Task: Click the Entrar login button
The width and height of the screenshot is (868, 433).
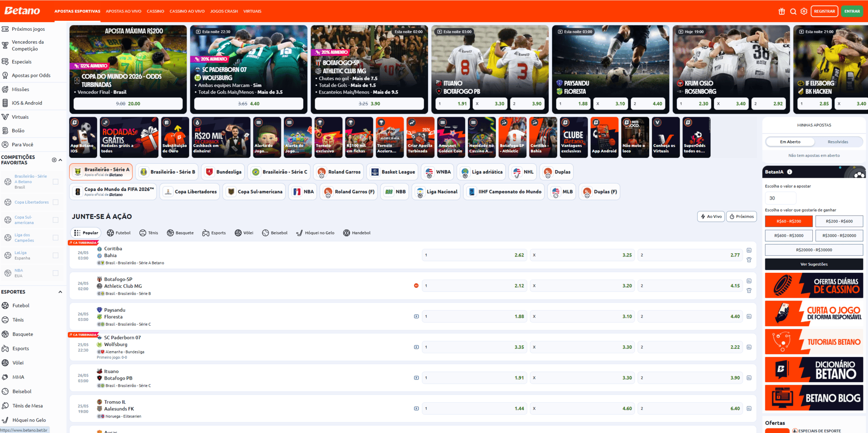Action: coord(852,11)
